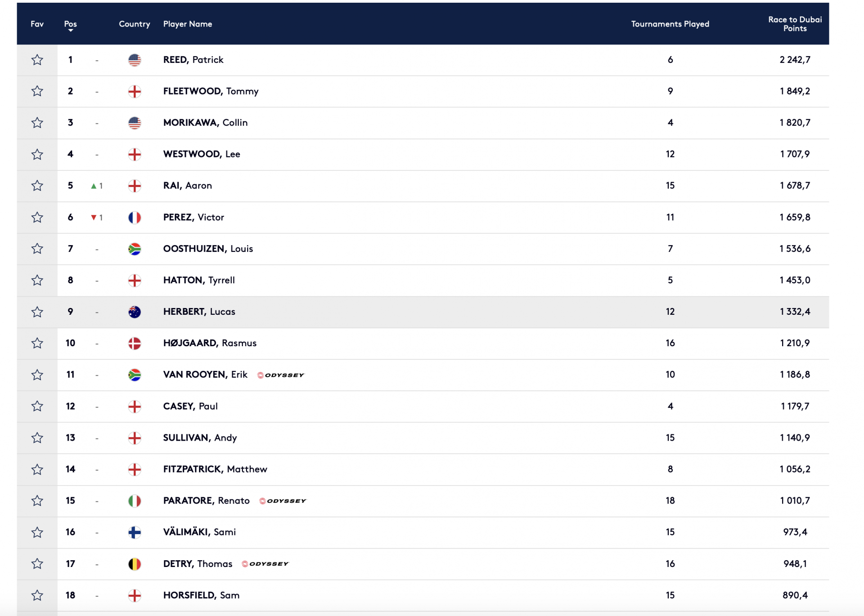The height and width of the screenshot is (616, 864).
Task: Click the France flag next to PEREZ, Victor
Action: click(135, 217)
